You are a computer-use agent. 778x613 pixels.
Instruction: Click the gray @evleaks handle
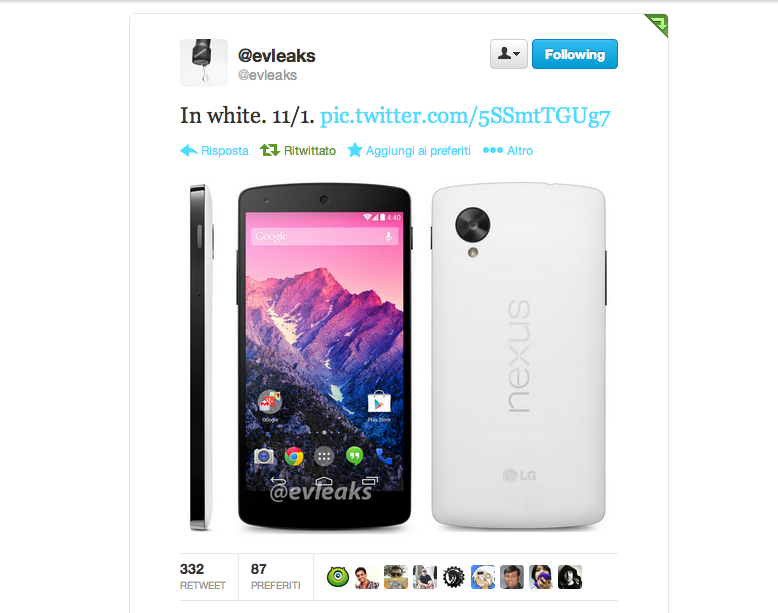pos(267,75)
